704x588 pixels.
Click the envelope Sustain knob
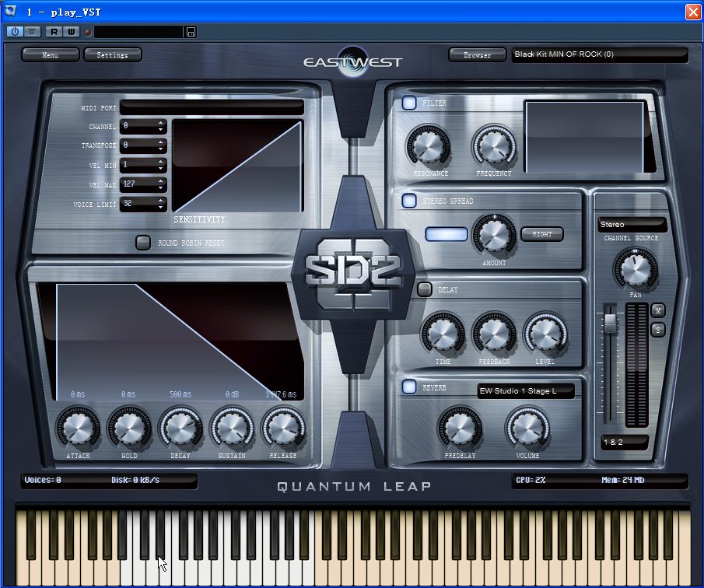(232, 428)
